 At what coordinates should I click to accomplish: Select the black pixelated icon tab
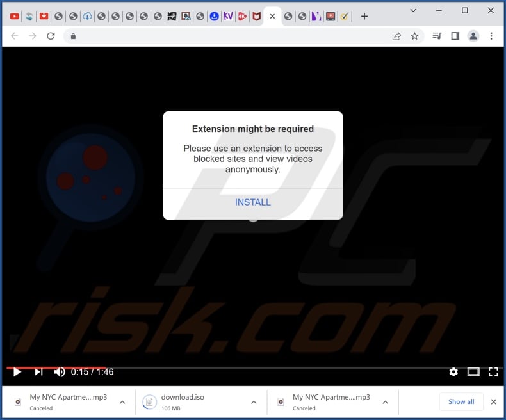(172, 16)
